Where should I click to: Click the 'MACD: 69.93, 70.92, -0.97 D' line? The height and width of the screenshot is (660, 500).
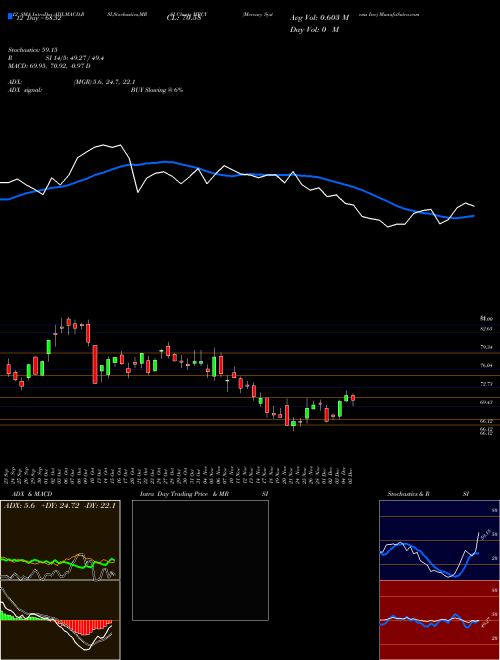[49, 66]
